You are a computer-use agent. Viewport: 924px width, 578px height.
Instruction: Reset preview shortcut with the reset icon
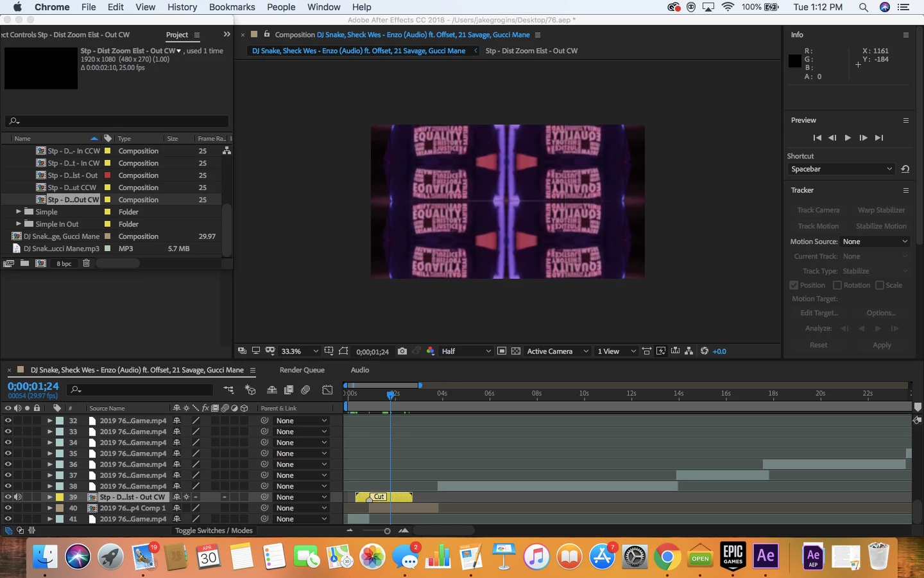(905, 169)
